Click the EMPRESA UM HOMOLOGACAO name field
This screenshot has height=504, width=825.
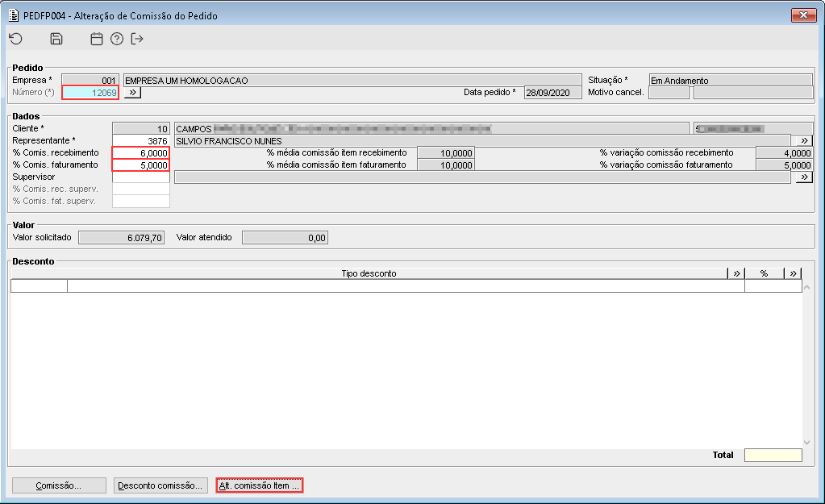[x=352, y=80]
